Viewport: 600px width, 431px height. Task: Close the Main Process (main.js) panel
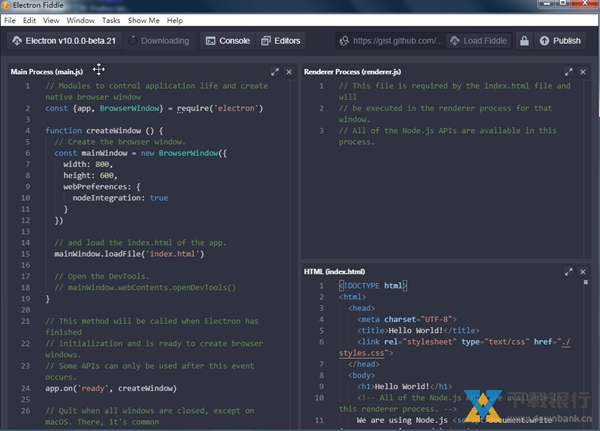tap(289, 72)
